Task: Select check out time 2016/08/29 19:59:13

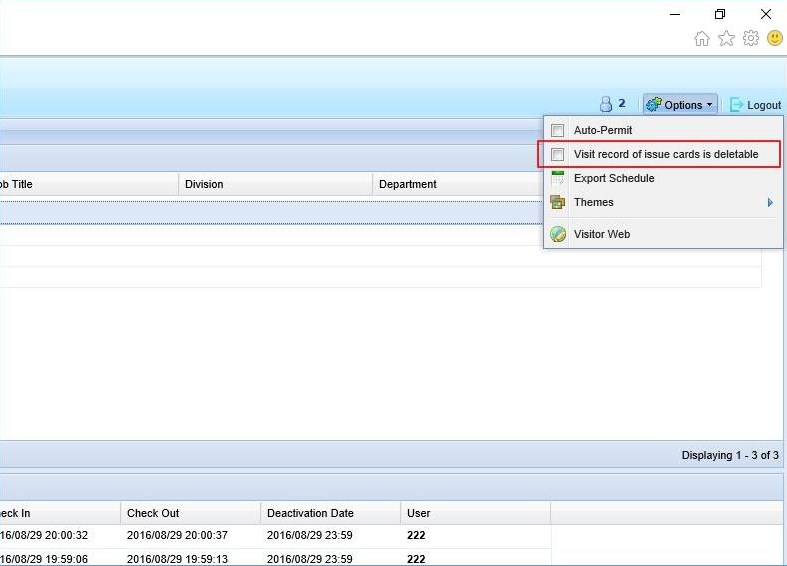Action: pyautogui.click(x=177, y=559)
